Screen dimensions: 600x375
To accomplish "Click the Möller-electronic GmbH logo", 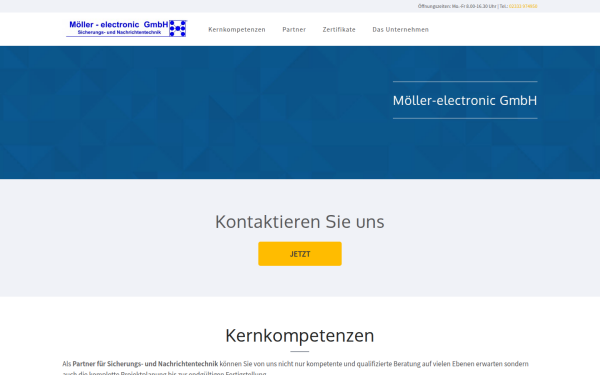I will point(126,29).
